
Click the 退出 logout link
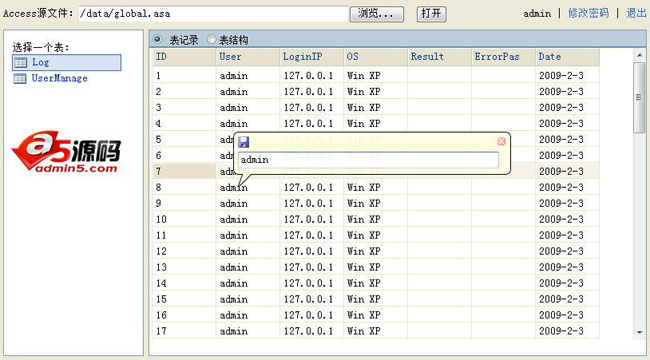coord(636,13)
